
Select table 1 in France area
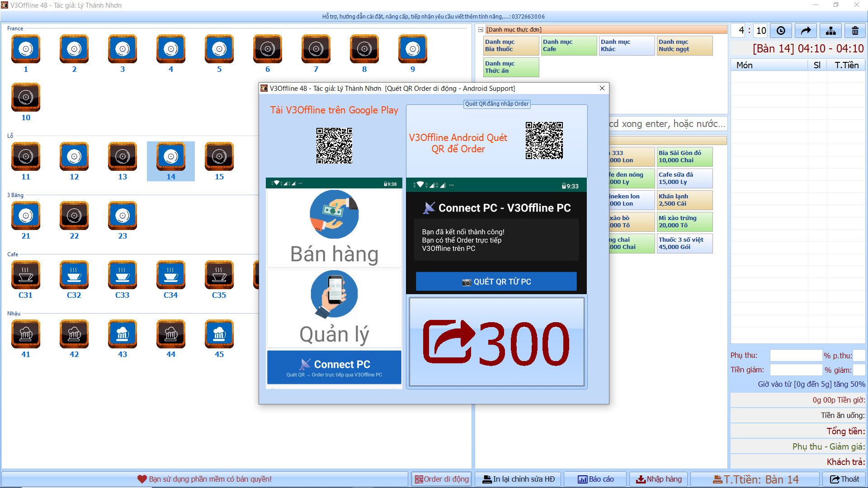coord(26,54)
